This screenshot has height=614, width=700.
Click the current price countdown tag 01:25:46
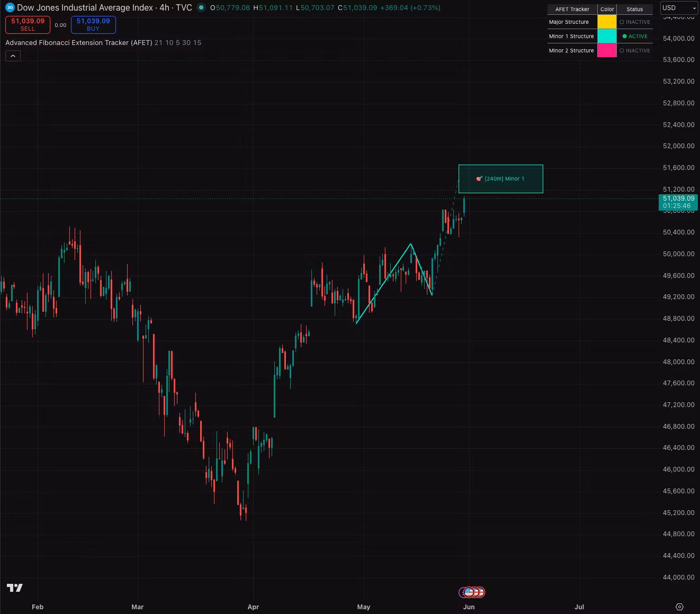click(677, 206)
